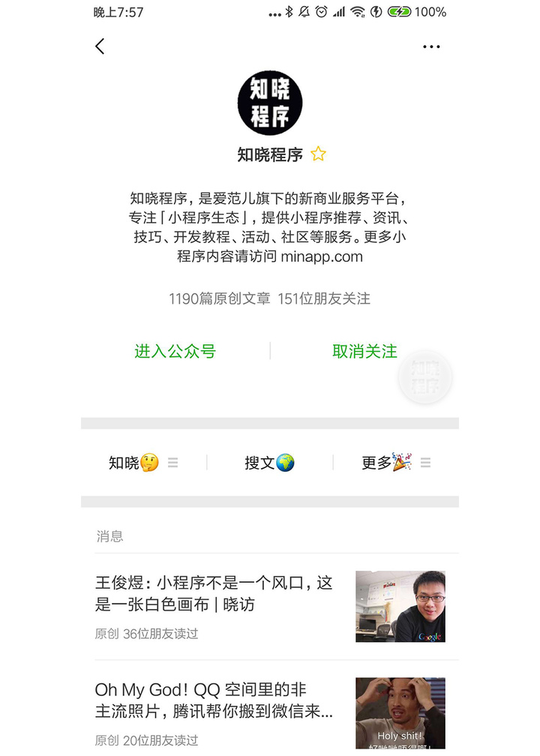The image size is (540, 756).
Task: Expand the 知晓 menu list icon
Action: [x=172, y=463]
